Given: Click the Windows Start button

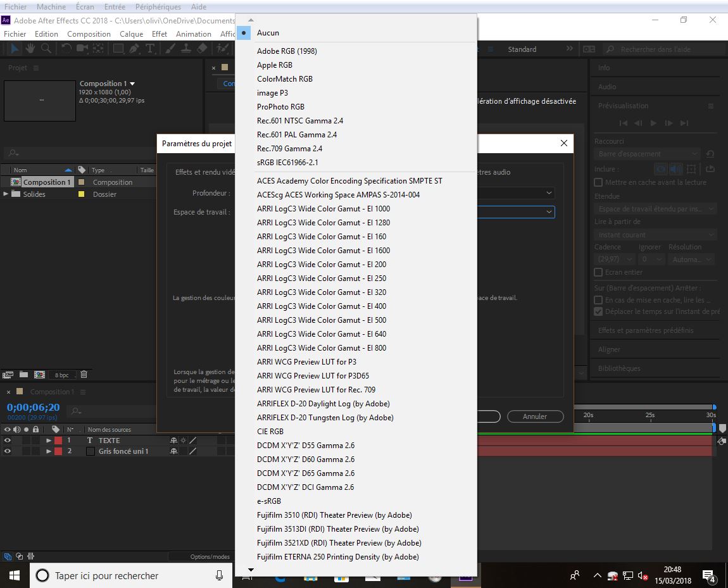Looking at the screenshot, I should [x=15, y=575].
